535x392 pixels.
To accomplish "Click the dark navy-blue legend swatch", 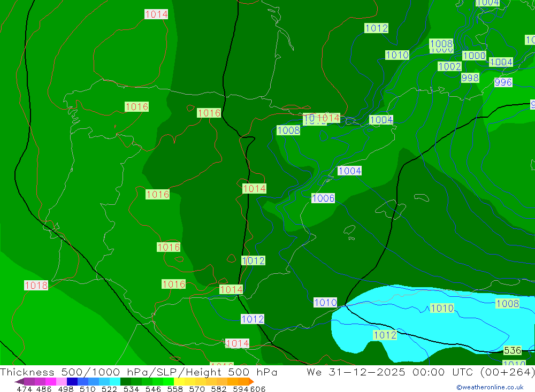I will [x=72, y=381].
